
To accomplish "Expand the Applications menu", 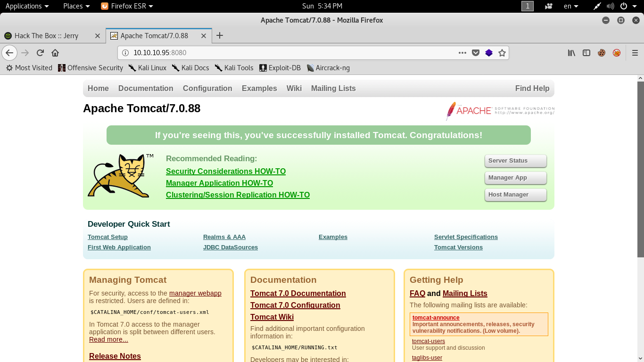I will click(x=27, y=6).
